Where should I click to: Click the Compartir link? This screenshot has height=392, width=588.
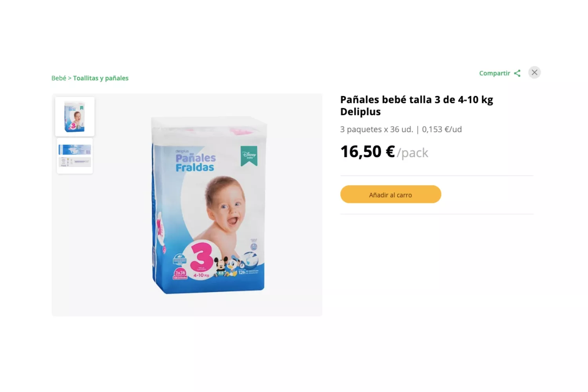[495, 73]
